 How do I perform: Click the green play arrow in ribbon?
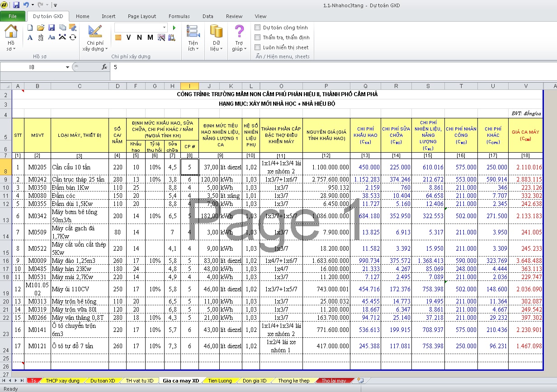click(174, 28)
